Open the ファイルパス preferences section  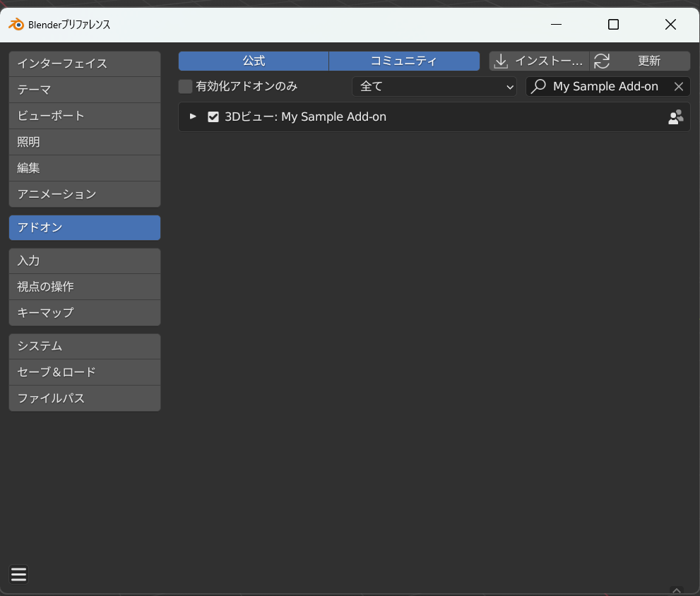84,398
